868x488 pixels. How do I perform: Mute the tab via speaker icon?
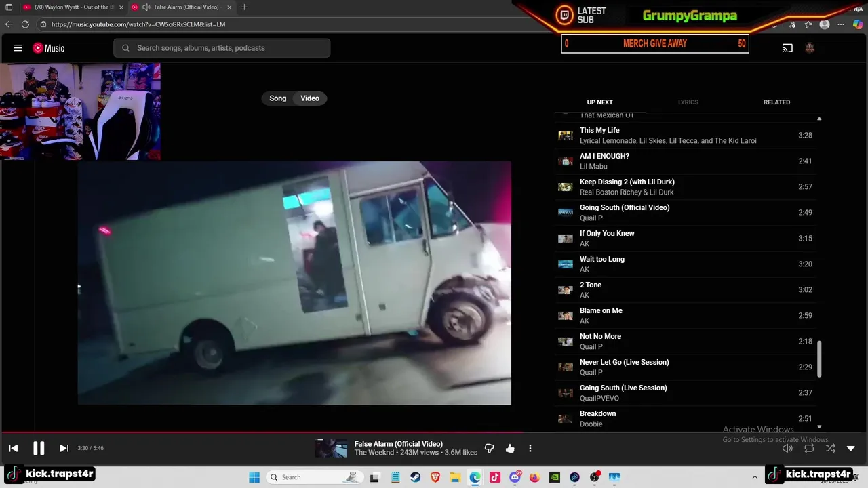tap(146, 7)
